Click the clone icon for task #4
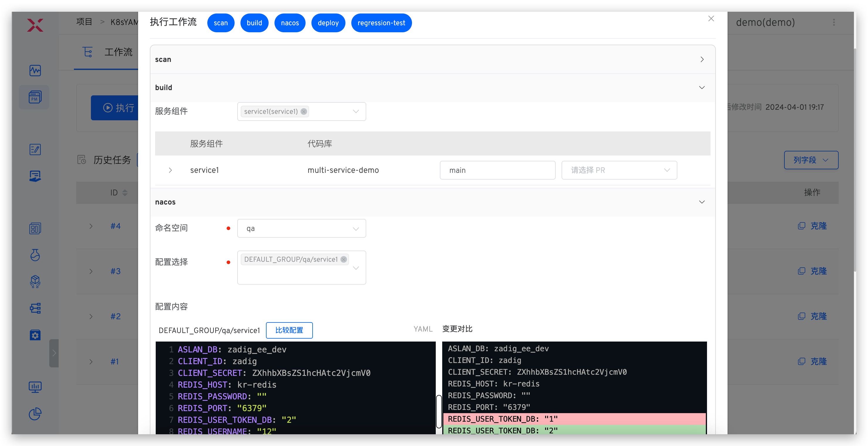 (801, 226)
